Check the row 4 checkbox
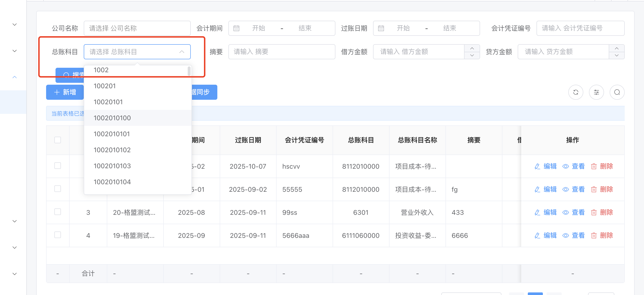This screenshot has width=644, height=295. point(57,235)
